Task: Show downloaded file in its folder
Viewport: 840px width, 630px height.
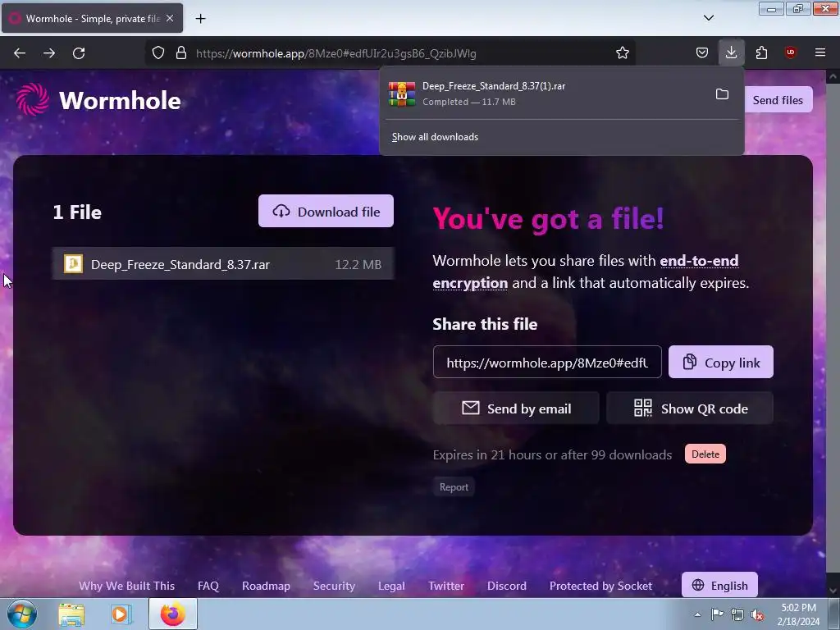Action: (722, 94)
